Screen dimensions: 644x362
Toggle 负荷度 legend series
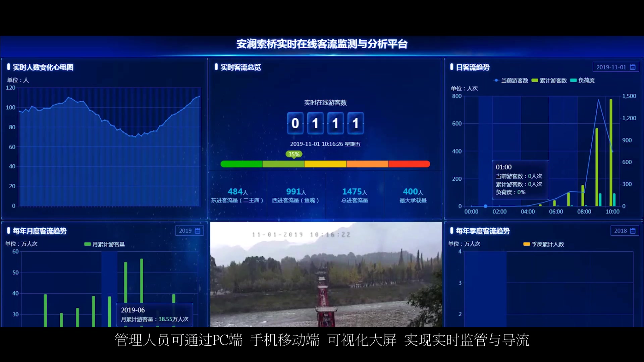click(x=583, y=80)
